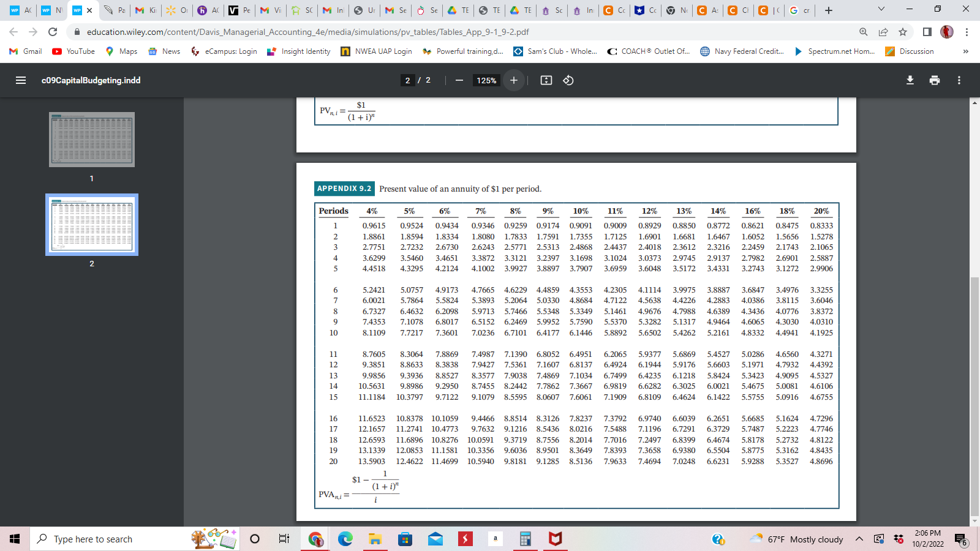Image resolution: width=980 pixels, height=551 pixels.
Task: Open Amazon app from taskbar
Action: click(x=495, y=539)
